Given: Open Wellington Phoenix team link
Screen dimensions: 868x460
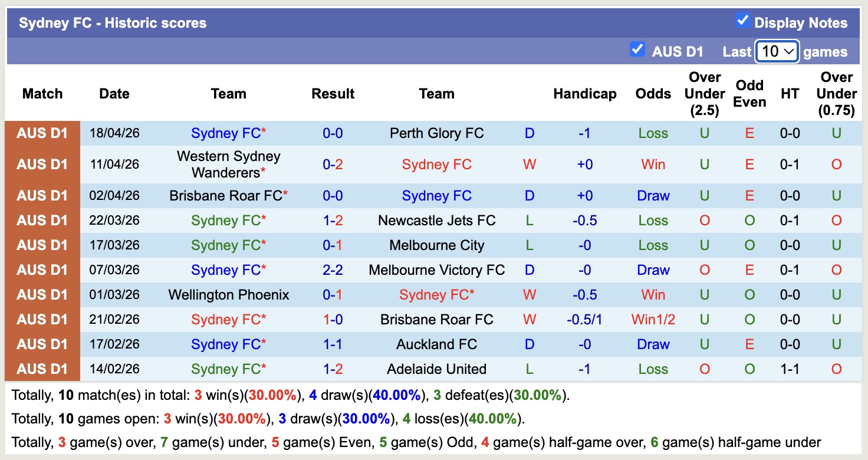Looking at the screenshot, I should coord(228,295).
